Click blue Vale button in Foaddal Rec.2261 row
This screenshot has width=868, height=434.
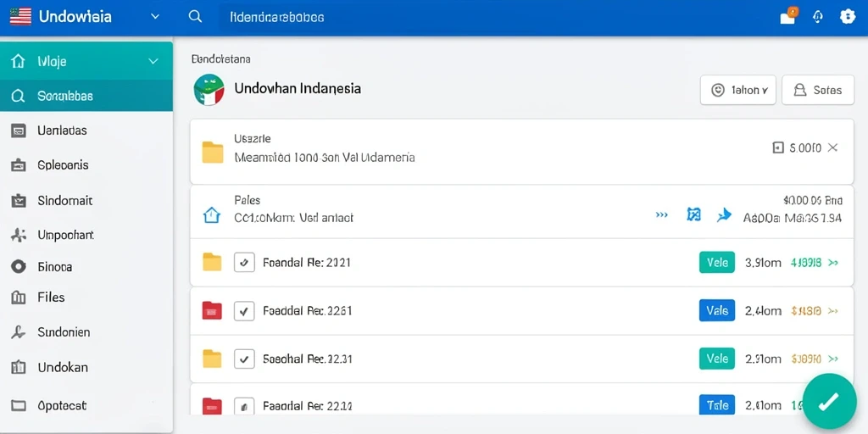coord(717,310)
